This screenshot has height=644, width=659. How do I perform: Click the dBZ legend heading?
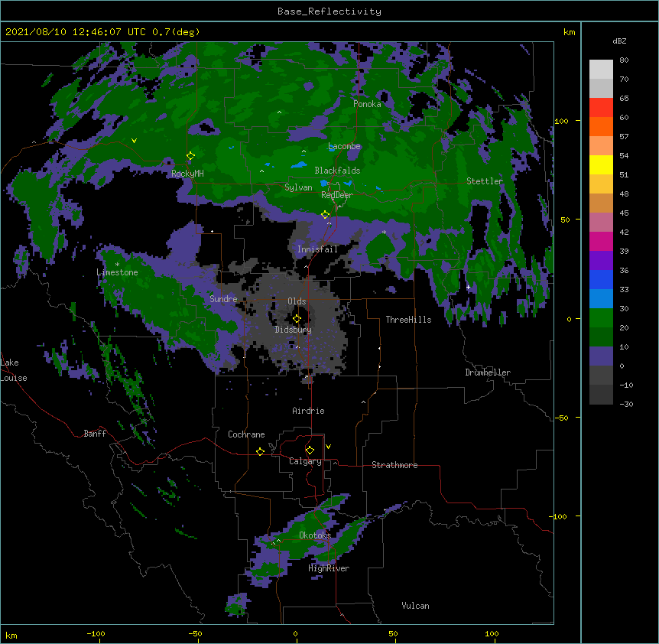[x=619, y=41]
